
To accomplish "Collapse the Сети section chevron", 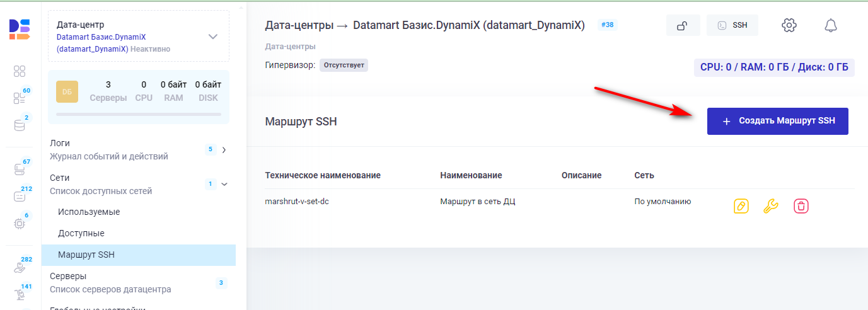I will click(x=224, y=184).
